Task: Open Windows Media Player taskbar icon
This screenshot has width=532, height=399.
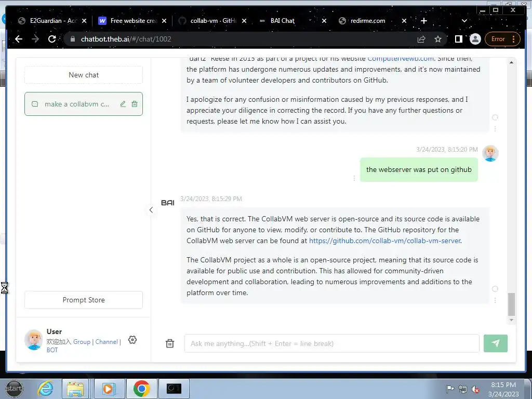Action: tap(109, 389)
